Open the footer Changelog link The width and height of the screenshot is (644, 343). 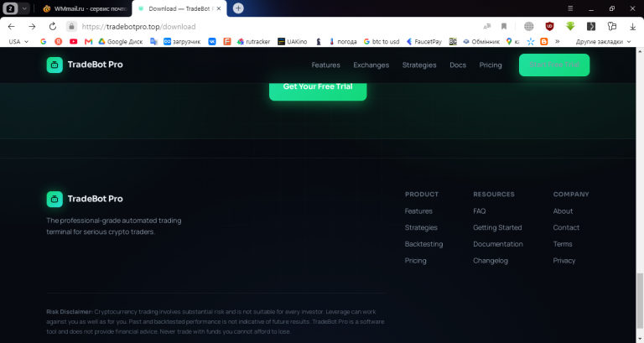(491, 261)
